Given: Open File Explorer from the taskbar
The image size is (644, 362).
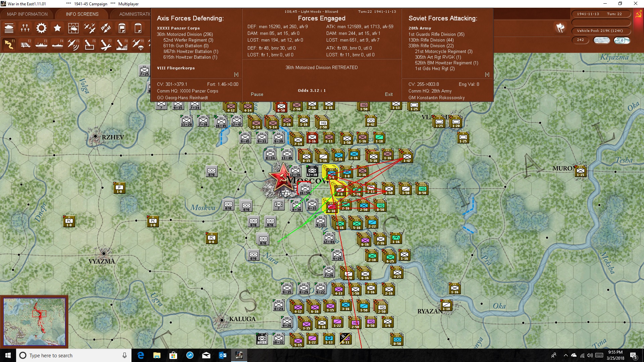Looking at the screenshot, I should point(157,355).
